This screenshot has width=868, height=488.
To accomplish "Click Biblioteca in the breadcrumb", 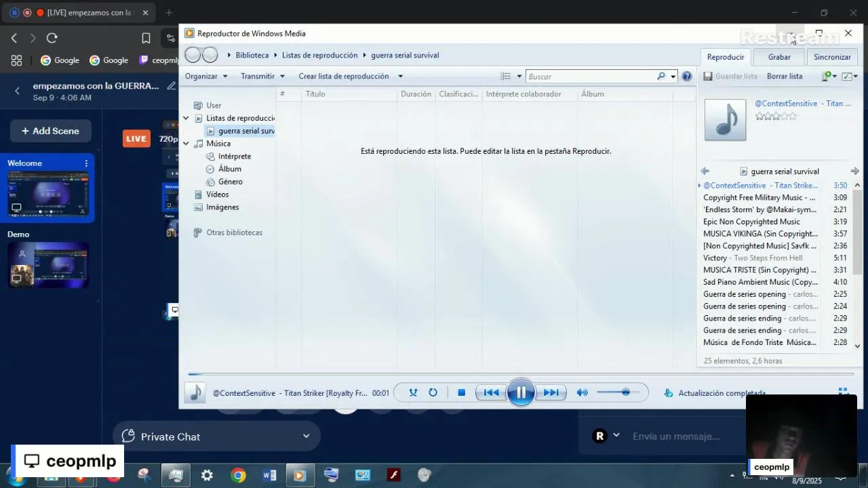I will [x=252, y=55].
